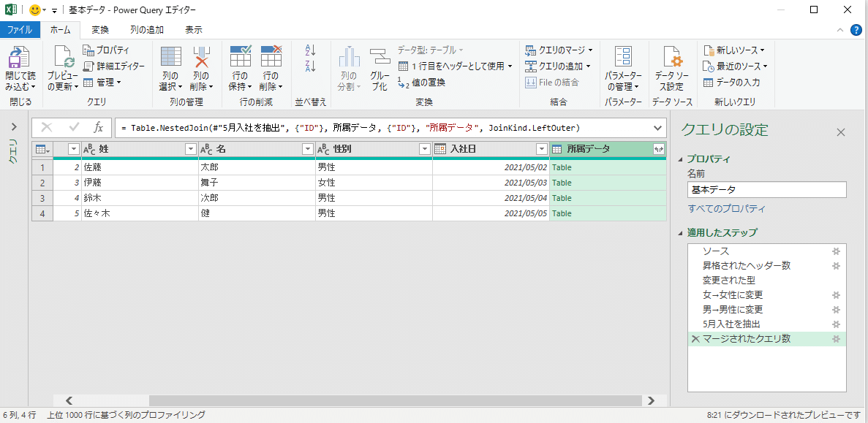Click the Remove Rows (行の削除) icon
This screenshot has width=868, height=423.
271,58
